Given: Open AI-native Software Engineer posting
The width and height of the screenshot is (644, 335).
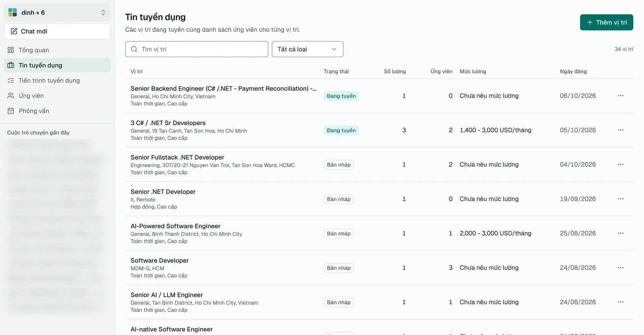Looking at the screenshot, I should [x=171, y=329].
